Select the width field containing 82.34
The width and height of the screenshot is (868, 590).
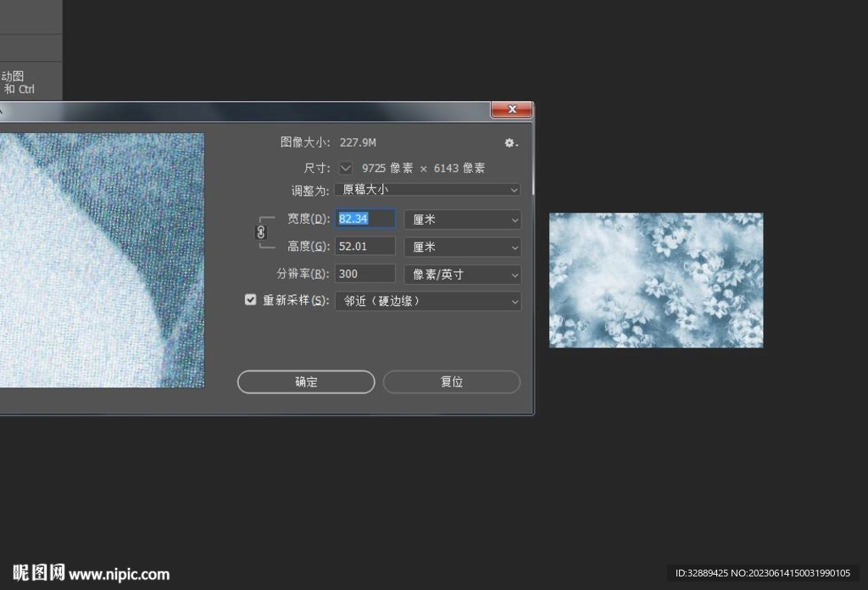[364, 218]
